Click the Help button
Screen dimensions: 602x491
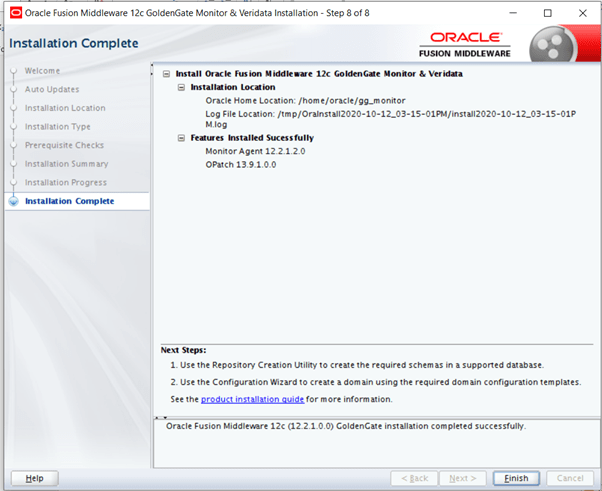coord(34,478)
